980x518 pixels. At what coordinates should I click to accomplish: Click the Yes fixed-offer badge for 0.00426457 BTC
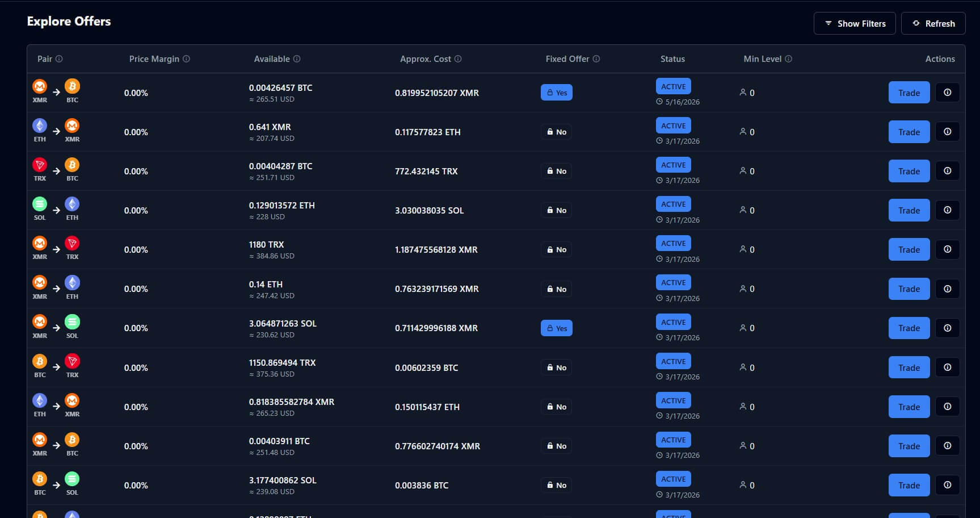[557, 93]
